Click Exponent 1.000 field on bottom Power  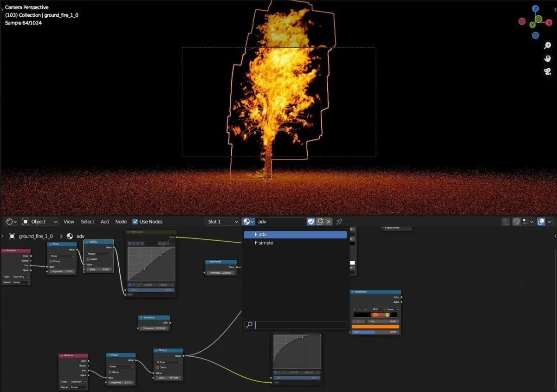click(121, 383)
